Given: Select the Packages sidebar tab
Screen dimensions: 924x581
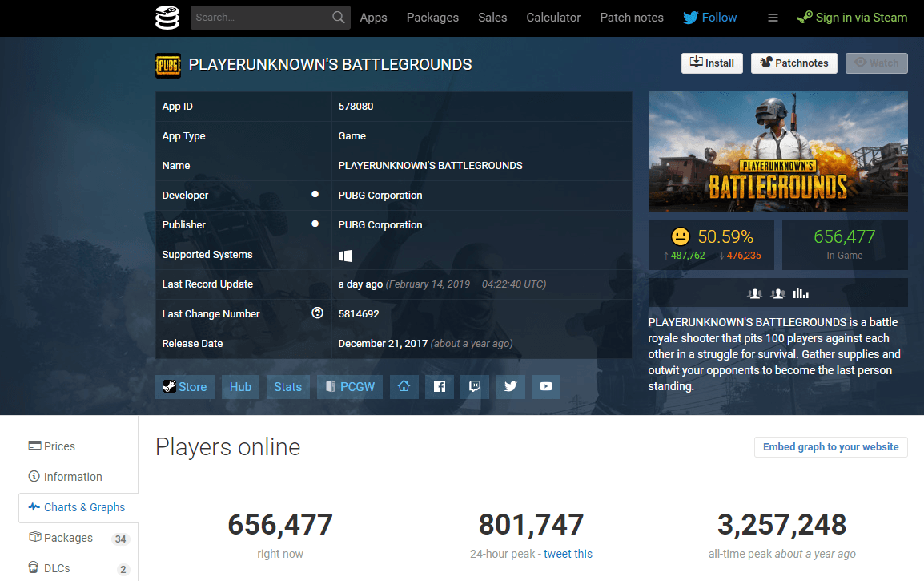Looking at the screenshot, I should (78, 538).
